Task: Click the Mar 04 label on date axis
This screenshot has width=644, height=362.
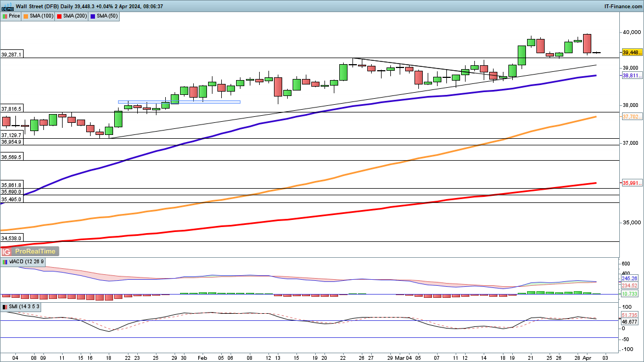Action: click(x=402, y=358)
